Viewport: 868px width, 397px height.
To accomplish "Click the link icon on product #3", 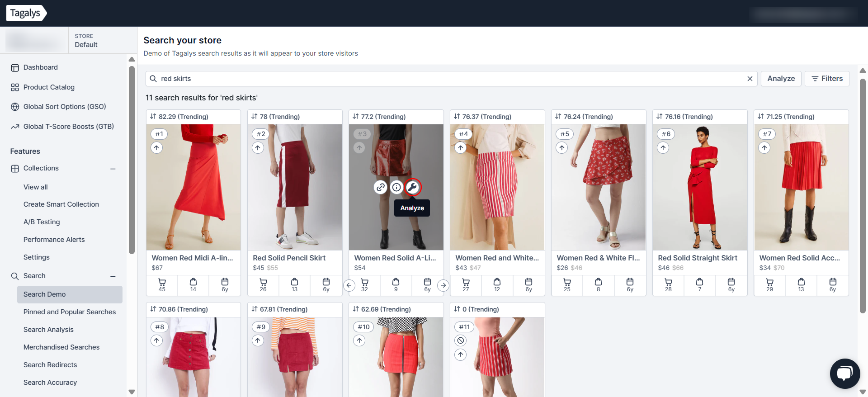I will [x=381, y=187].
